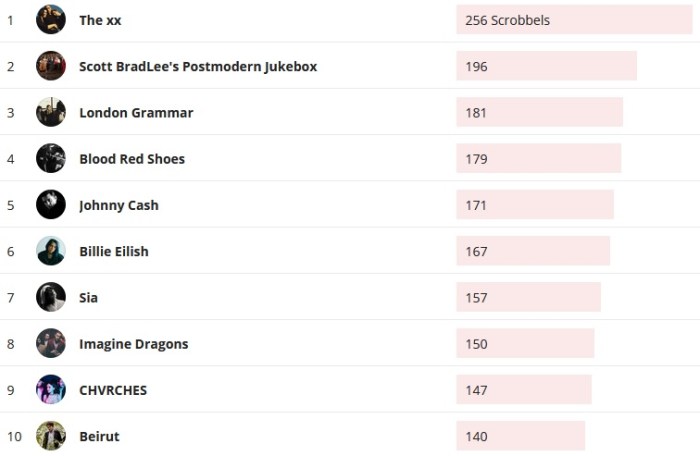Click London Grammar's avatar image
Viewport: 700px width, 456px height.
click(51, 112)
